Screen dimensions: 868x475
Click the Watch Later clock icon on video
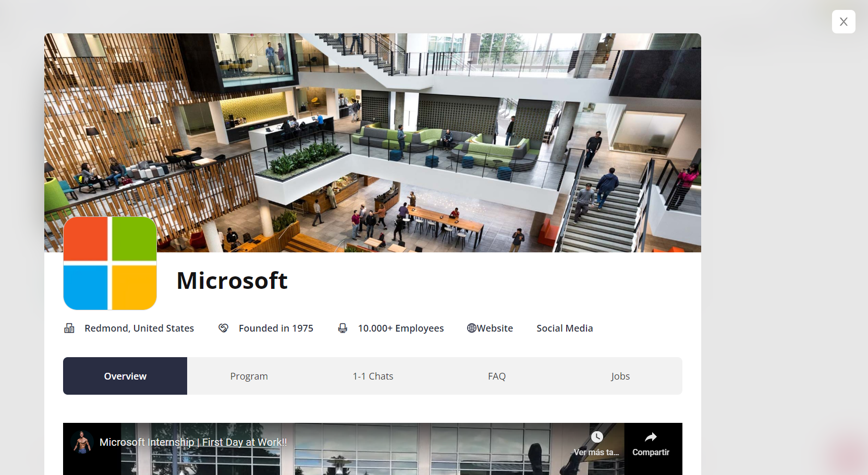(x=596, y=437)
